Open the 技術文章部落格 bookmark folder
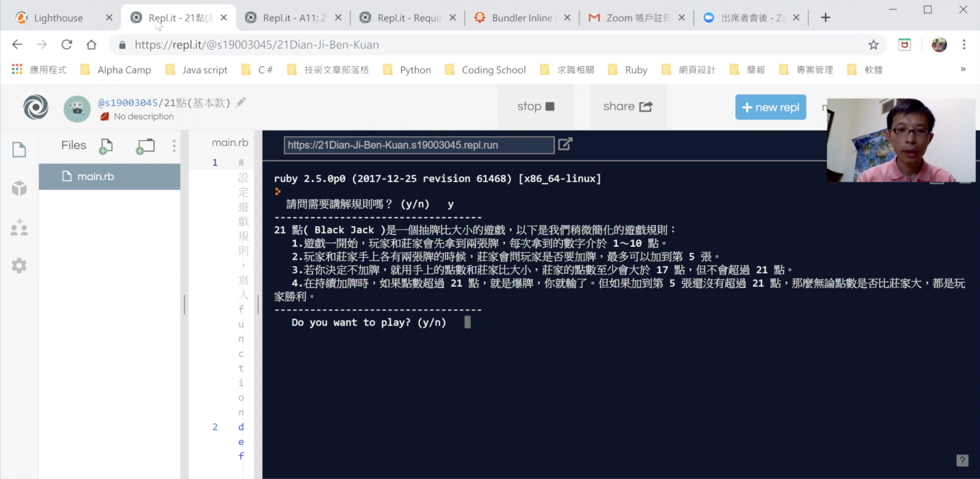Viewport: 980px width, 479px height. (x=328, y=70)
